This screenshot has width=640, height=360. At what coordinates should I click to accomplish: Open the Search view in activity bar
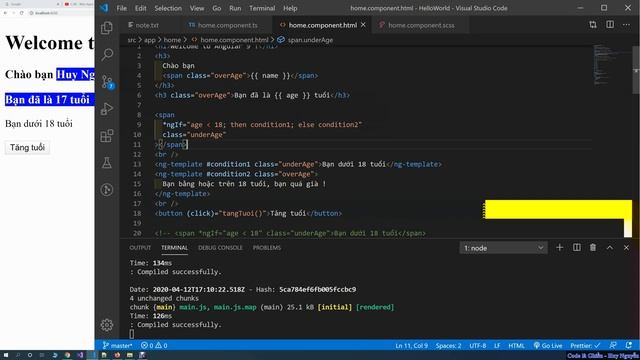click(107, 54)
